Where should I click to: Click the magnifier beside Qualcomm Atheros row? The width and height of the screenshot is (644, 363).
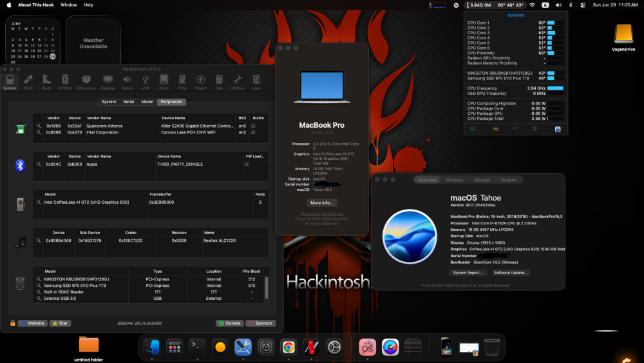(x=39, y=126)
